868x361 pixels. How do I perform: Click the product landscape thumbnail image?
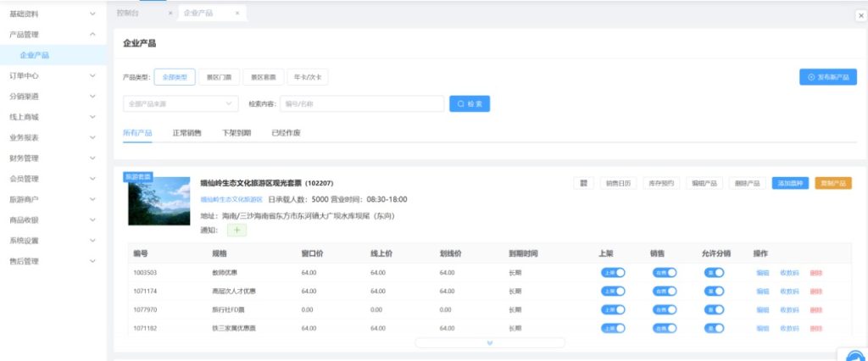[159, 201]
